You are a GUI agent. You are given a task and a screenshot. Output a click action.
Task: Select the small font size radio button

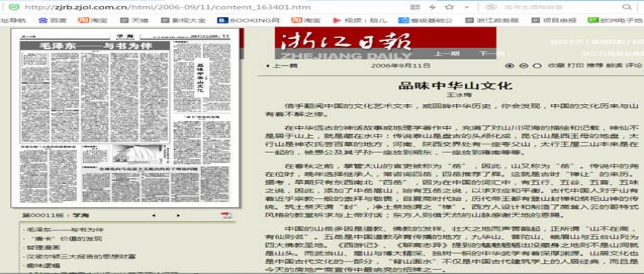(536, 66)
